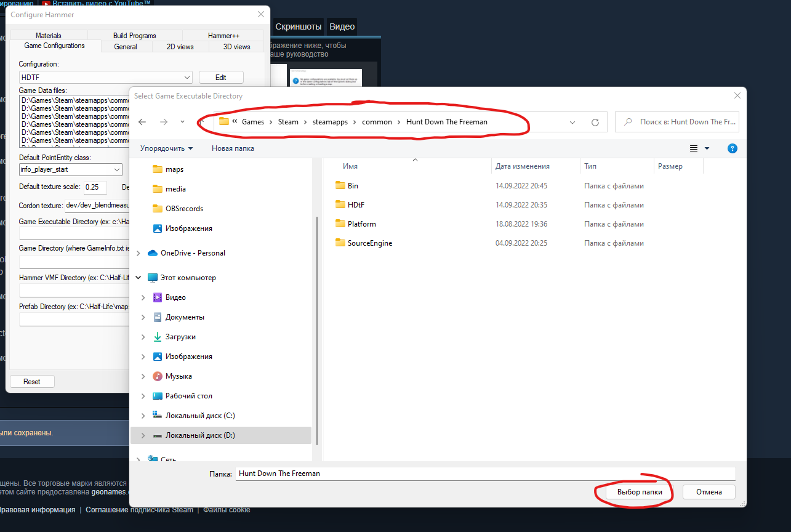Switch to Hammer++ tab
The image size is (791, 532).
(223, 36)
